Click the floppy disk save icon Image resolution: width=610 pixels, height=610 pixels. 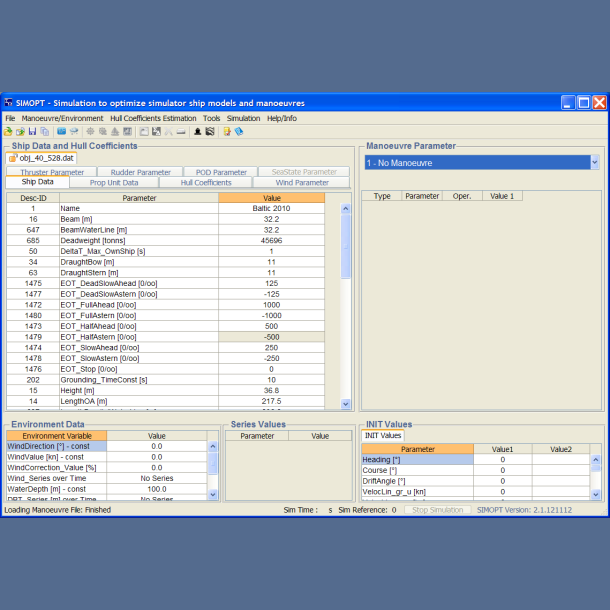(x=32, y=131)
